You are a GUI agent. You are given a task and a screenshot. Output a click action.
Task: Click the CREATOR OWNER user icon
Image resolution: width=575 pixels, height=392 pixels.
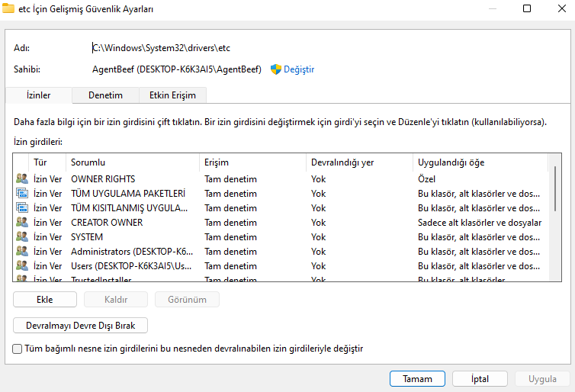click(22, 222)
